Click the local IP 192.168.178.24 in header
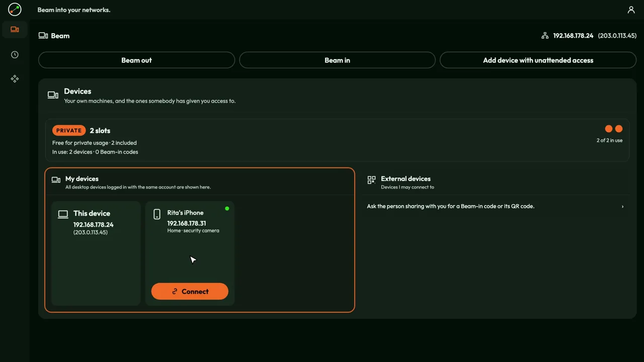This screenshot has height=362, width=644. pos(573,36)
